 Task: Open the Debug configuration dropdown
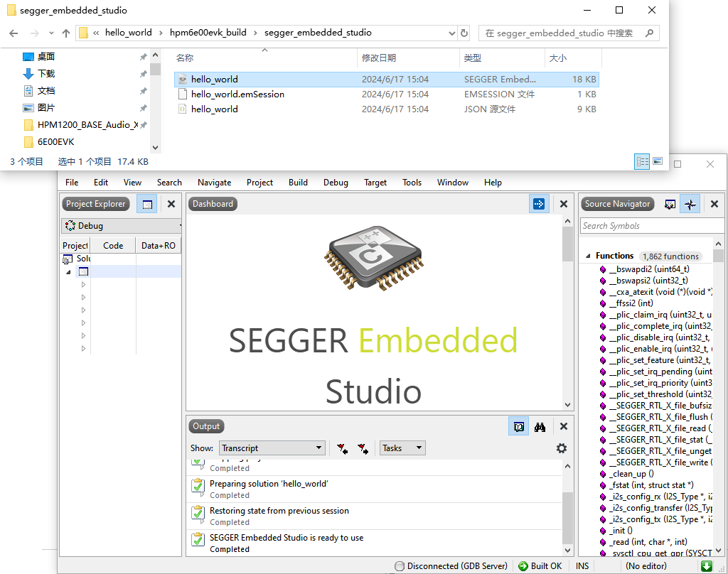point(121,226)
